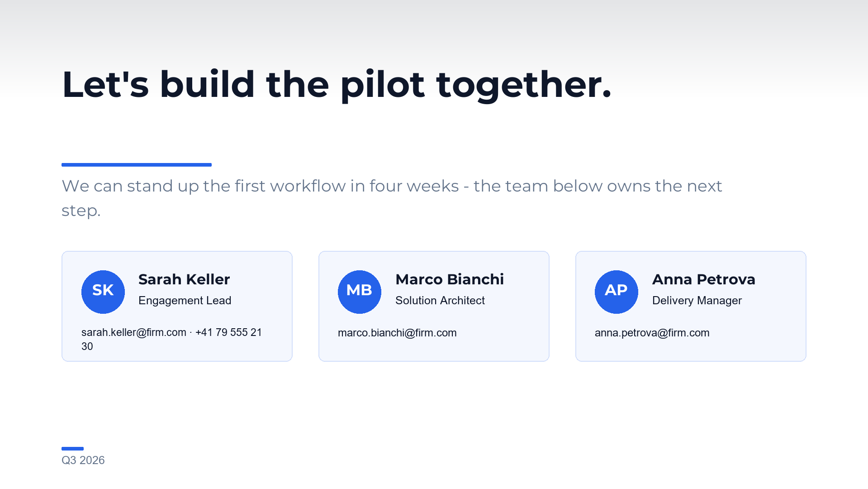The image size is (868, 489).
Task: Open the anna.petrova@firm.com email link
Action: tap(652, 333)
